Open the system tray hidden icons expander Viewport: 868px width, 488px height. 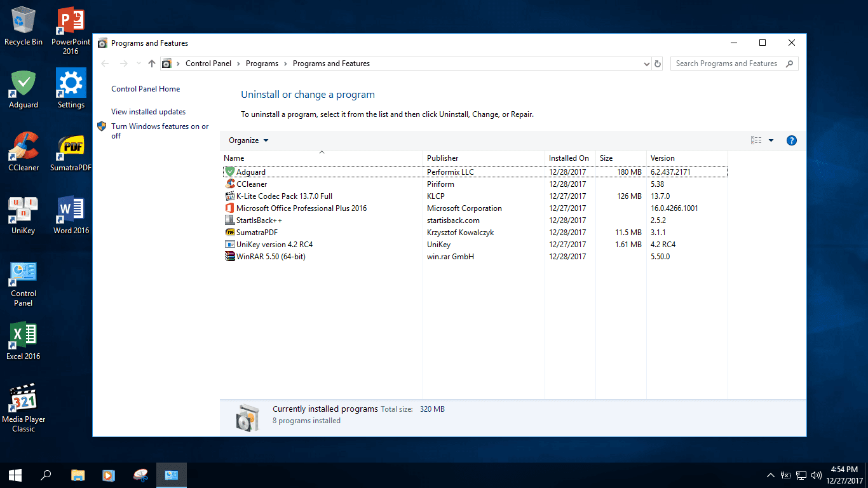[x=770, y=475]
